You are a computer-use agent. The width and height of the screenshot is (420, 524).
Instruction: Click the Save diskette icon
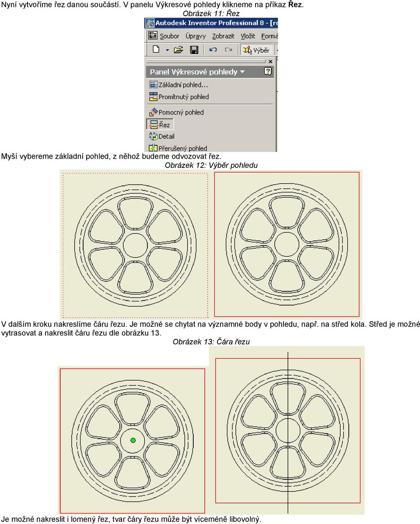pyautogui.click(x=194, y=50)
